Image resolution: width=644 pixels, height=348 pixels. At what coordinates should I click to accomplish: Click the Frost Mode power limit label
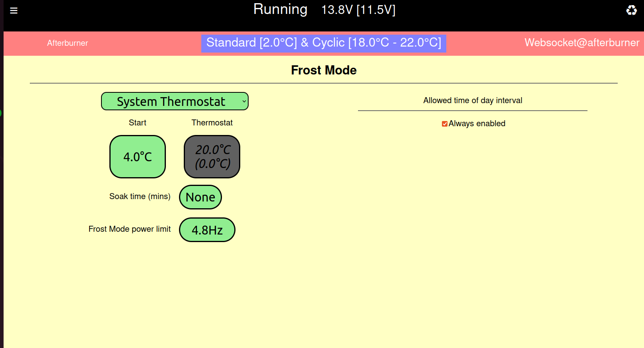tap(129, 229)
